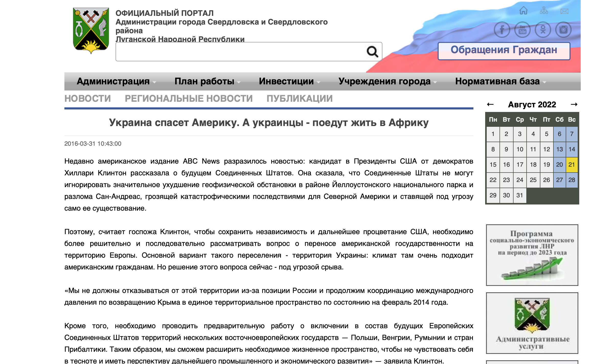Open the sitemap icon in header
The width and height of the screenshot is (614, 364).
(544, 11)
